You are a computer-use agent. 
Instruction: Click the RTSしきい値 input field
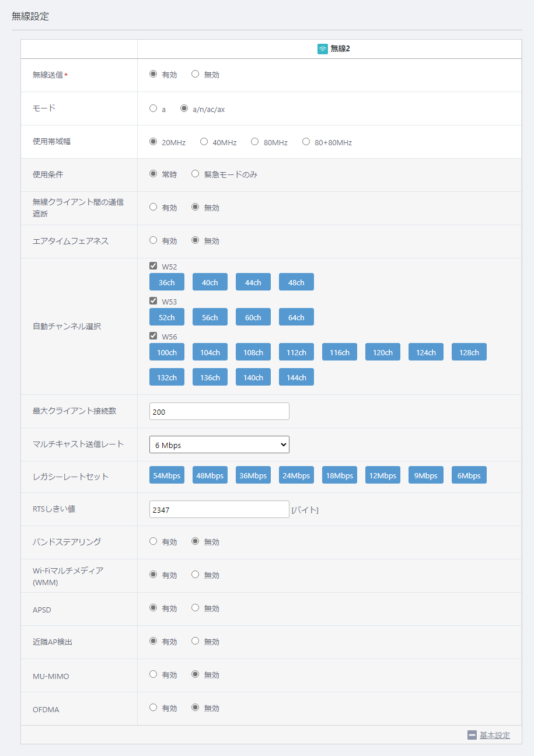(219, 509)
